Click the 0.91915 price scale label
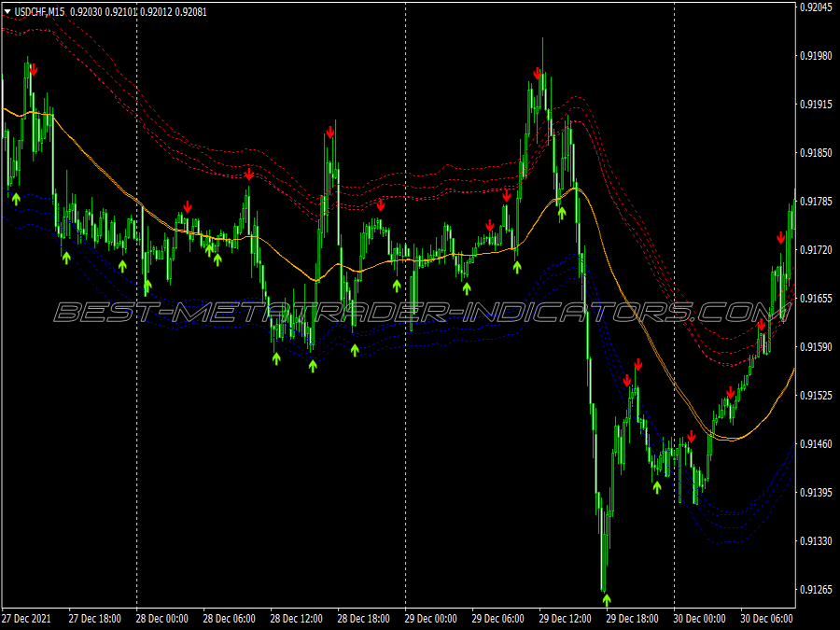 816,105
